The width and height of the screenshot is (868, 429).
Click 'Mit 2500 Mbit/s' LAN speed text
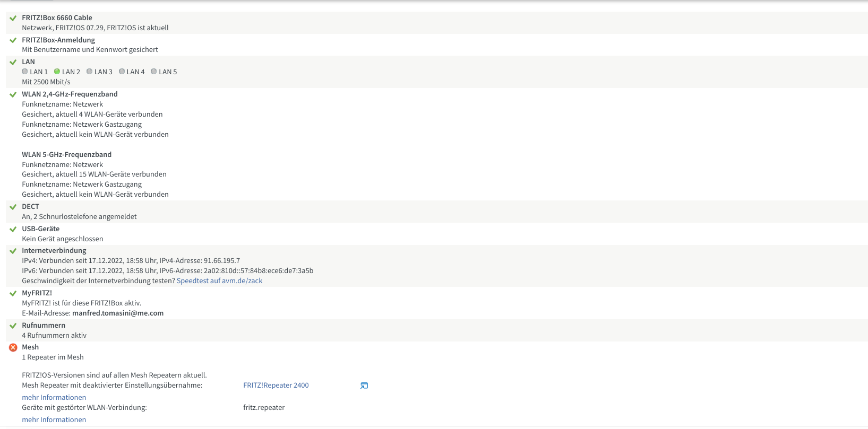click(x=46, y=82)
